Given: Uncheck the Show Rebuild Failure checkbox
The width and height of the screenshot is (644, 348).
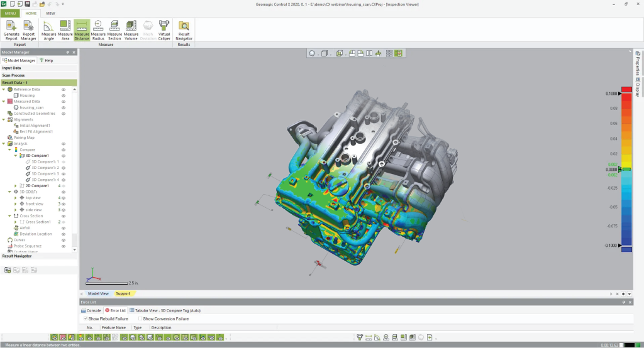Looking at the screenshot, I should 86,318.
